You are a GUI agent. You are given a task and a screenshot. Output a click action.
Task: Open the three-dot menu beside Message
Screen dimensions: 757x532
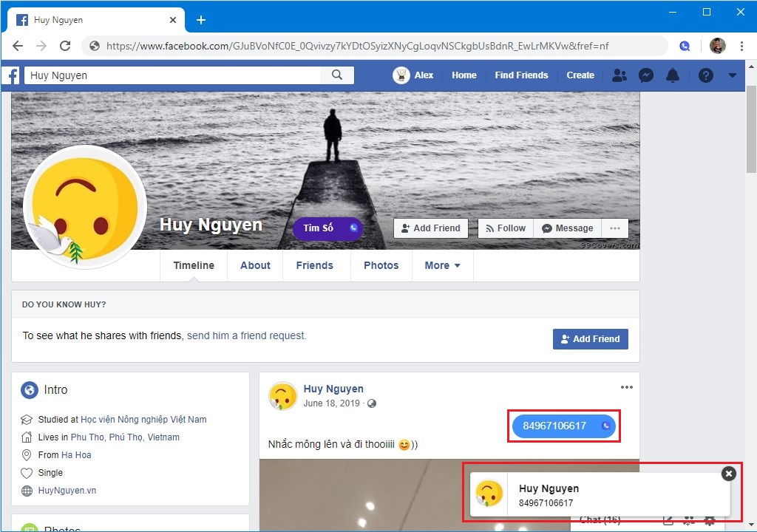click(x=614, y=228)
